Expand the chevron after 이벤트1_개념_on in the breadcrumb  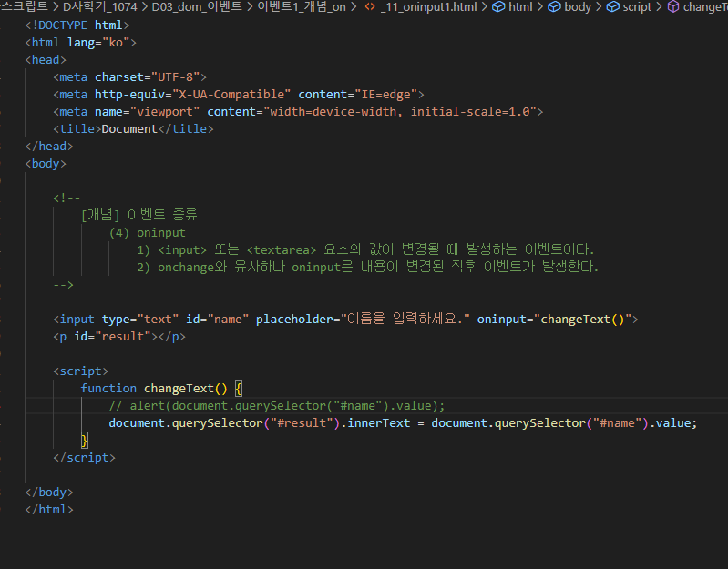tap(354, 7)
